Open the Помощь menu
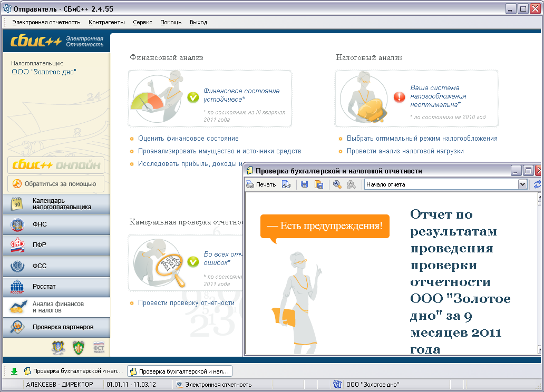 pos(171,22)
